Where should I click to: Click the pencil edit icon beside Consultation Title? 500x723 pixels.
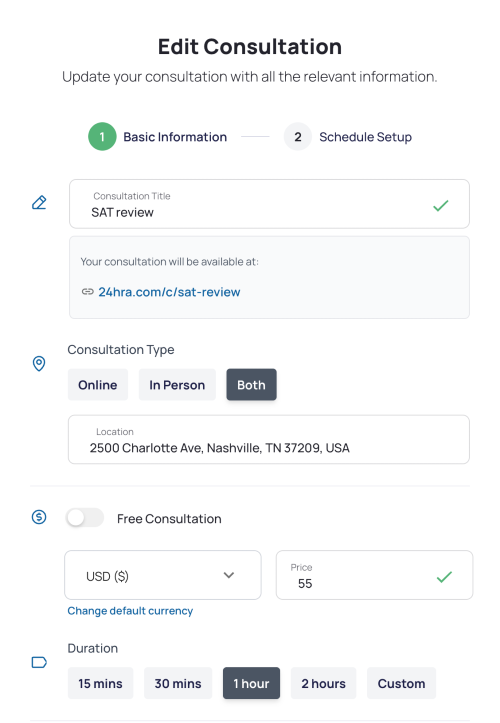coord(39,202)
